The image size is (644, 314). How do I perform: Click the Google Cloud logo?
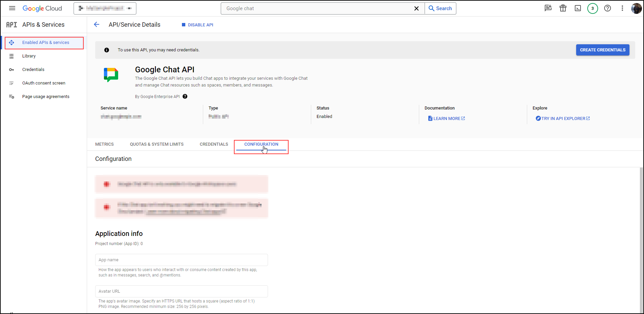42,8
